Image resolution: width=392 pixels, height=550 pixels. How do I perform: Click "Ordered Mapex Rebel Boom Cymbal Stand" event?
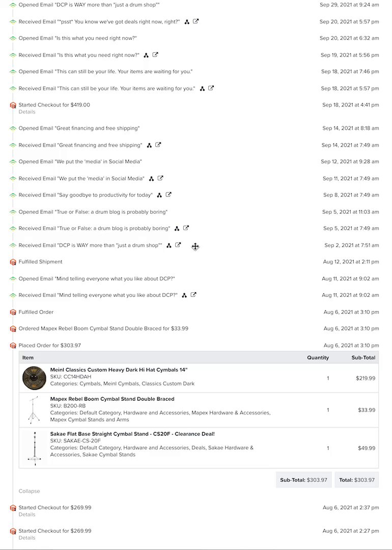(x=103, y=328)
